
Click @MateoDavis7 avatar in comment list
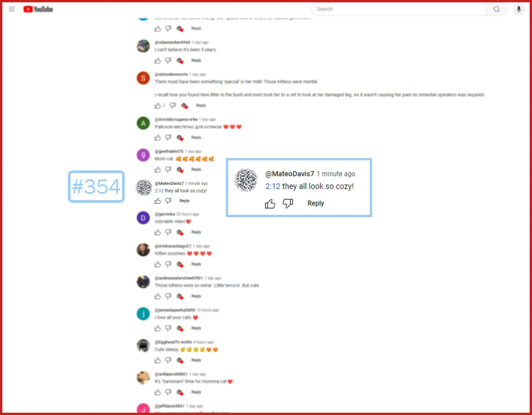(x=144, y=187)
